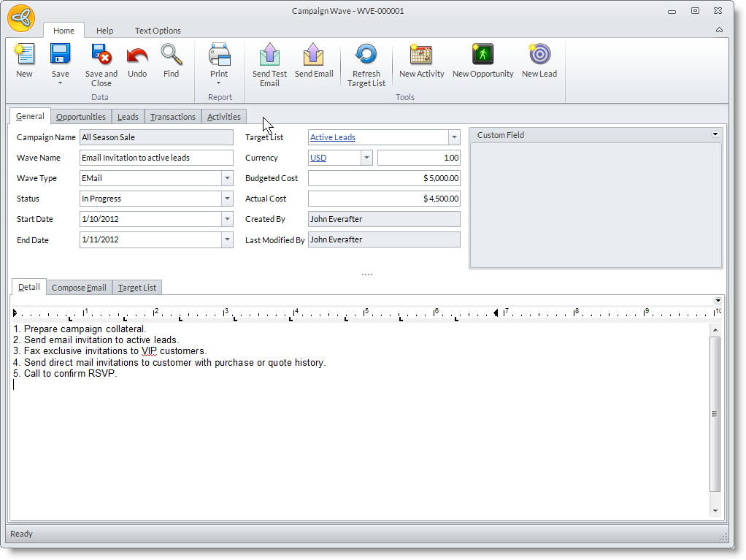Switch to the Text Options ribbon tab
746x560 pixels.
pyautogui.click(x=158, y=31)
